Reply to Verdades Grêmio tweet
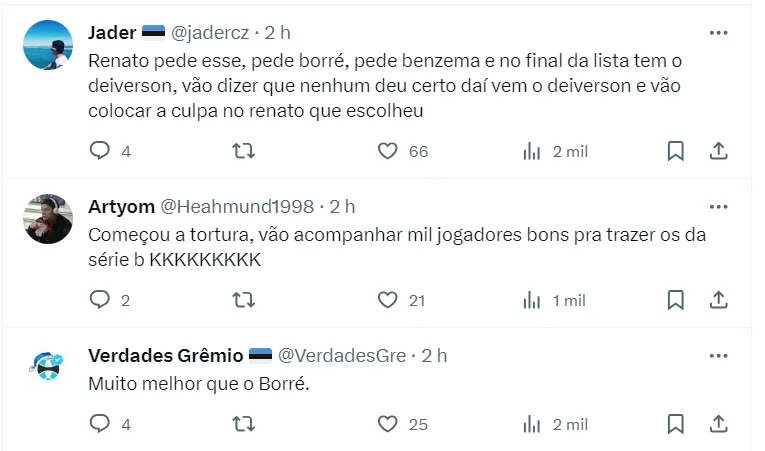 (100, 424)
